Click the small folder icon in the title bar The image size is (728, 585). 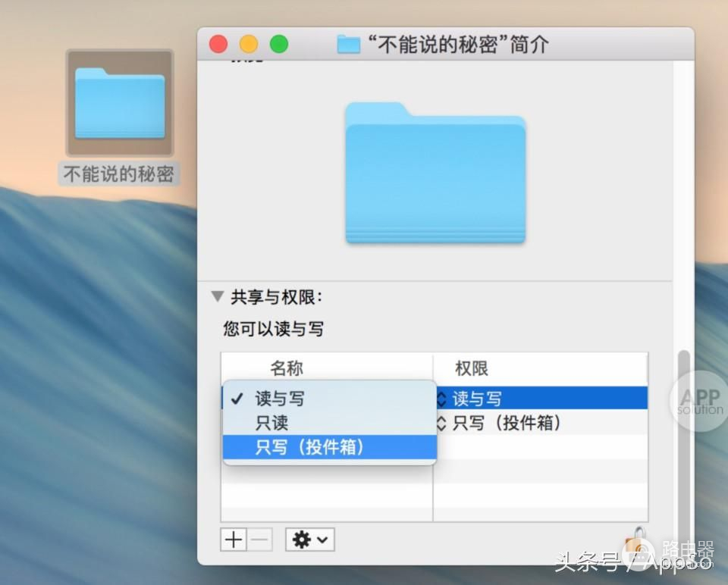coord(349,45)
